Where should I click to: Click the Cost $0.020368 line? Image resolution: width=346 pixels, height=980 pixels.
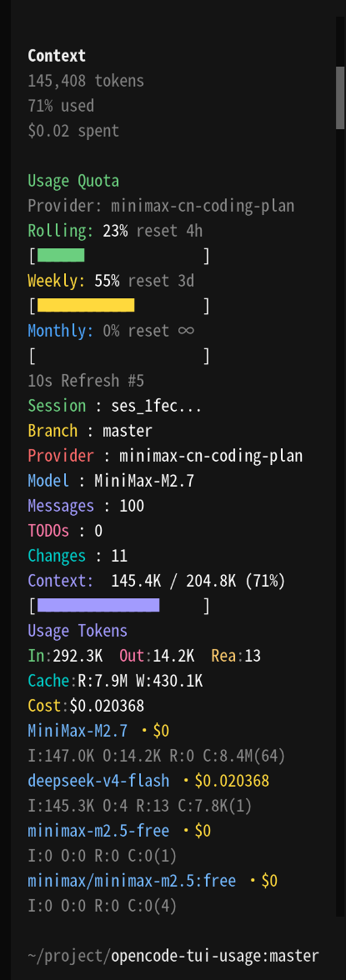click(x=86, y=707)
